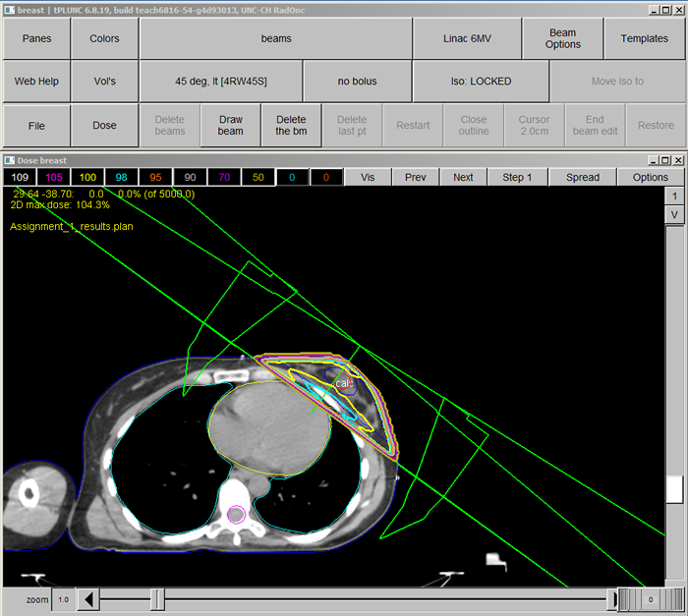
Task: Toggle the purple 70 isodose level
Action: [x=224, y=178]
